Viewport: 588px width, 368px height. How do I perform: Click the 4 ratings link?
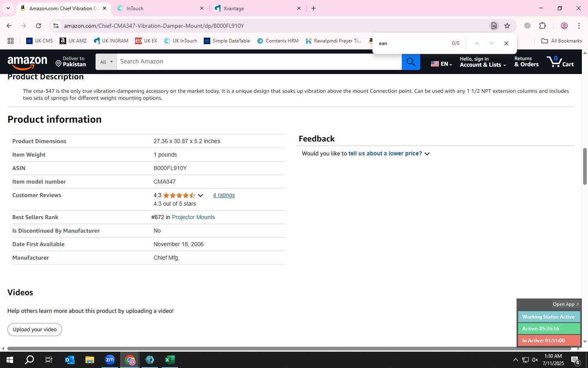click(x=224, y=195)
